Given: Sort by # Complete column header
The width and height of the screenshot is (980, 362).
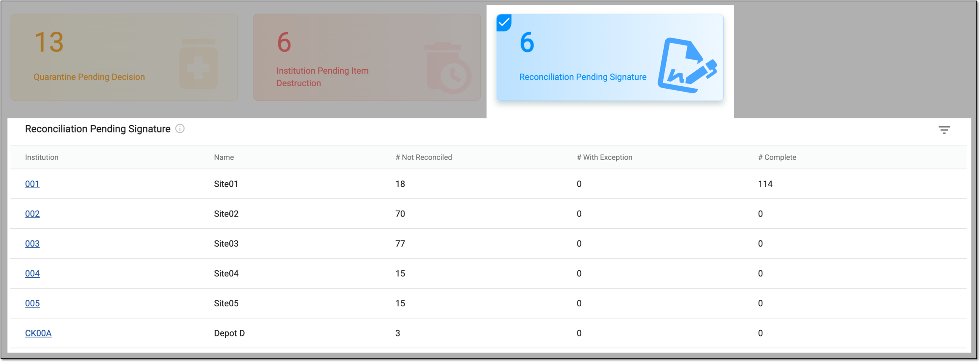Looking at the screenshot, I should tap(777, 157).
